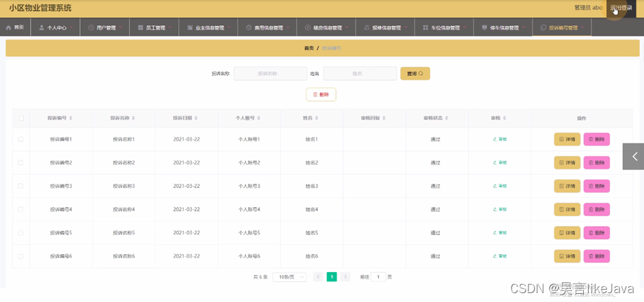Open the 首页 menu item
Image resolution: width=644 pixels, height=302 pixels.
pos(15,27)
